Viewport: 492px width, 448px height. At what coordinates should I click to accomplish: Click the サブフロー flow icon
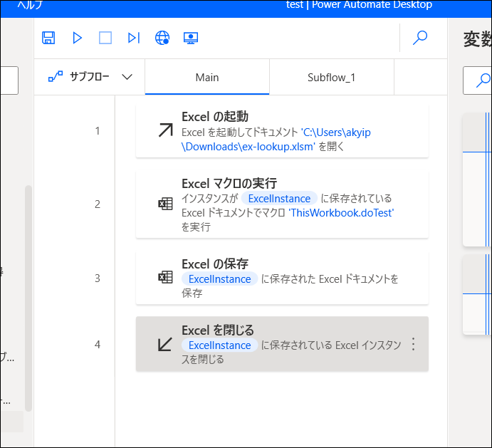56,77
